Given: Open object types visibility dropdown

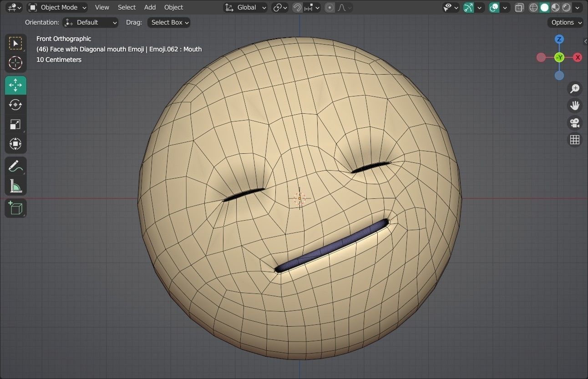Looking at the screenshot, I should click(451, 7).
